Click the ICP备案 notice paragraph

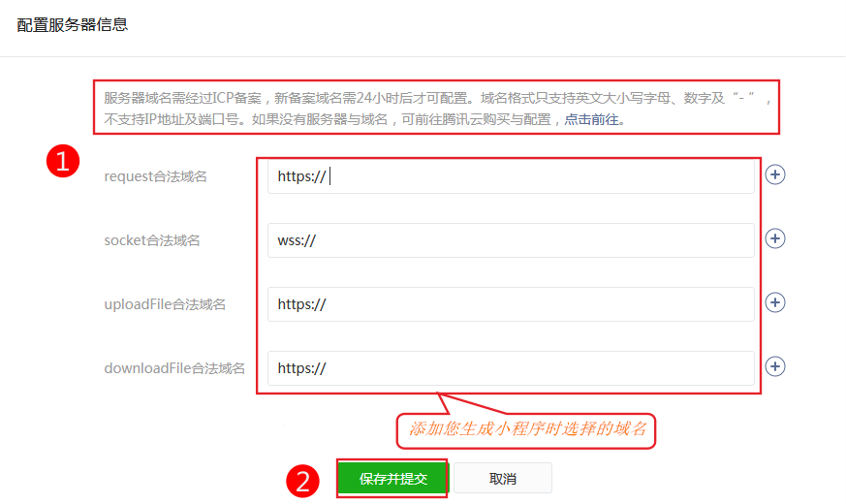pos(438,109)
